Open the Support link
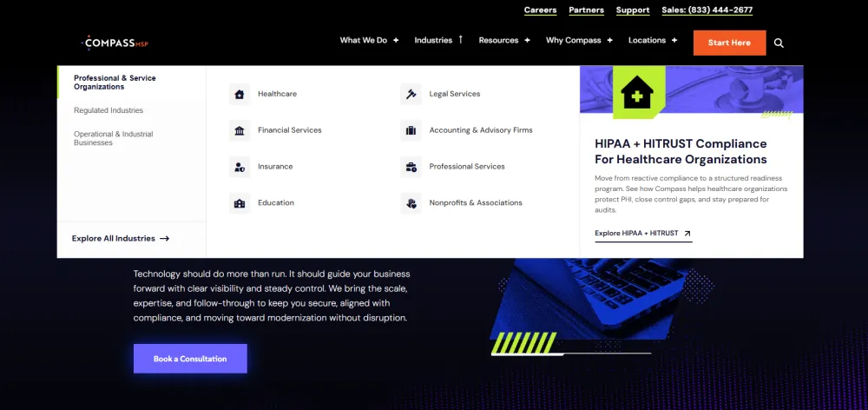Screen dimensions: 868x410 633,10
